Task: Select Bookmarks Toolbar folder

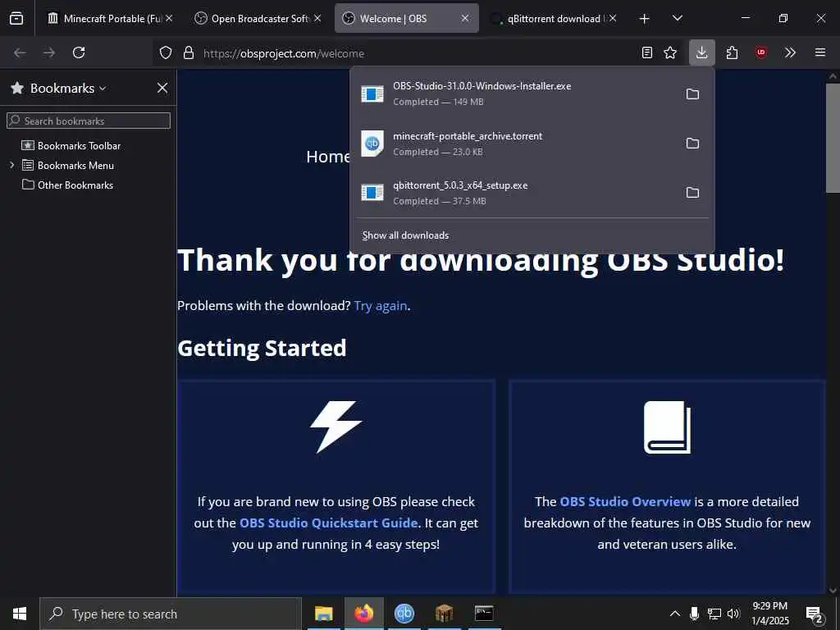Action: [x=71, y=146]
